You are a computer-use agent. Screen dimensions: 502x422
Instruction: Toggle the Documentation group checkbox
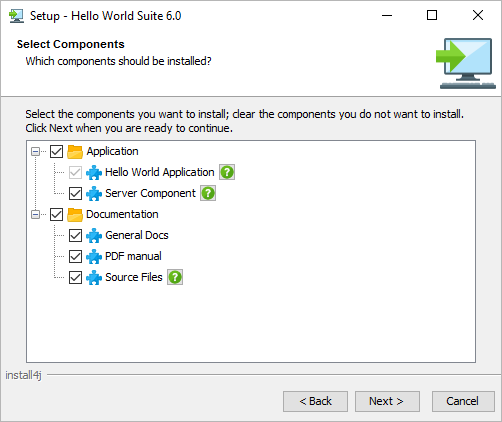tap(56, 214)
